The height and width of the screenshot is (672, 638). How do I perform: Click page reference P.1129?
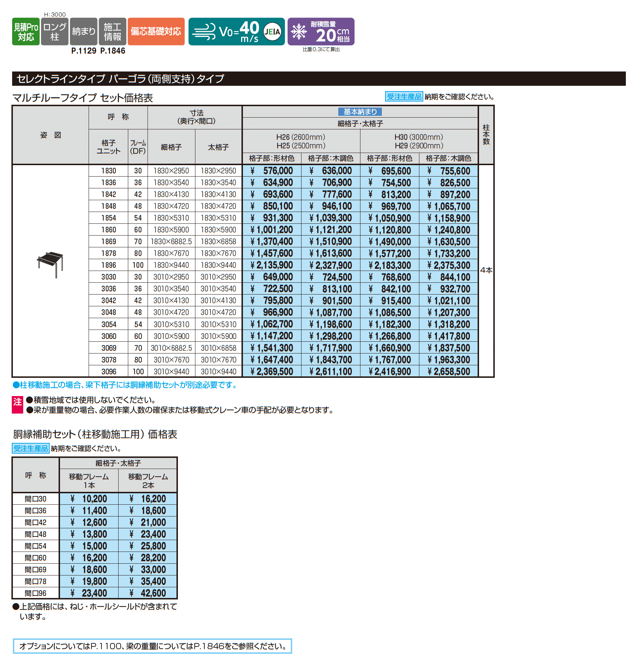coord(84,51)
